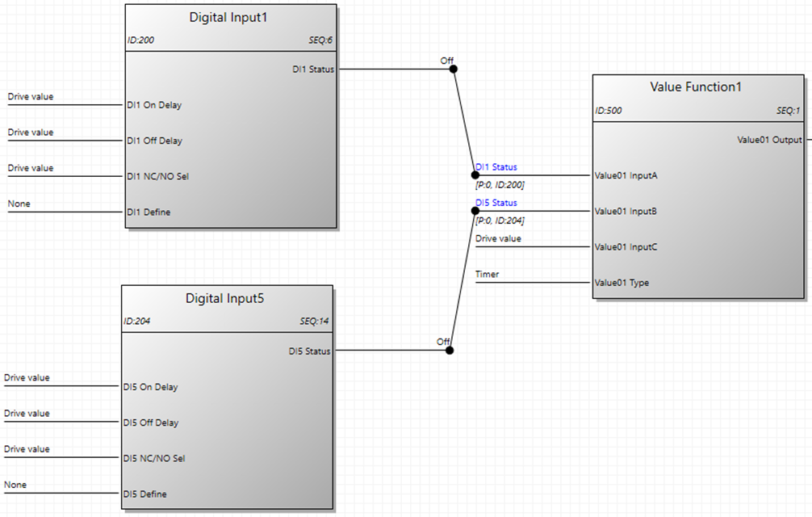Click Value01 InputC pin label
Image resolution: width=812 pixels, height=517 pixels.
pos(626,247)
